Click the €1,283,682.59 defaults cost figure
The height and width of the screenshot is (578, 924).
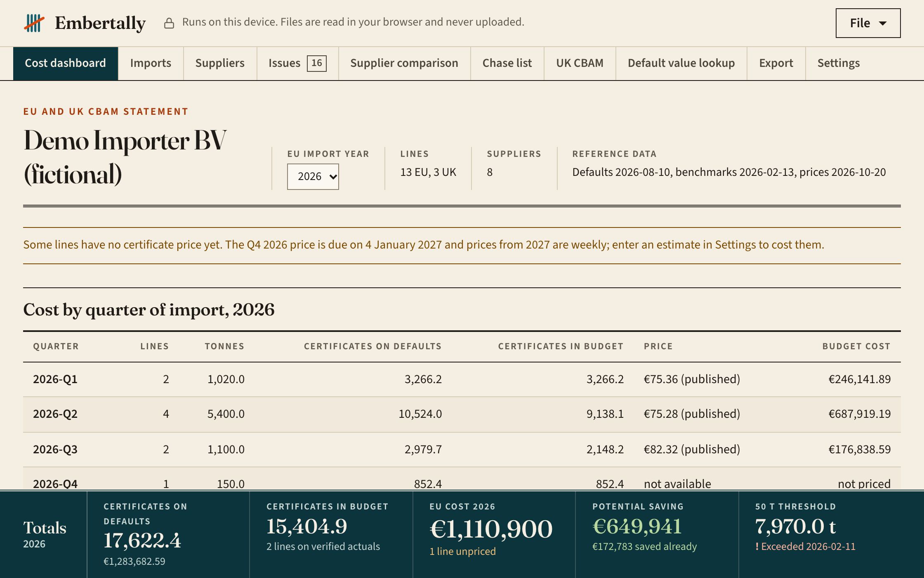[x=134, y=561]
